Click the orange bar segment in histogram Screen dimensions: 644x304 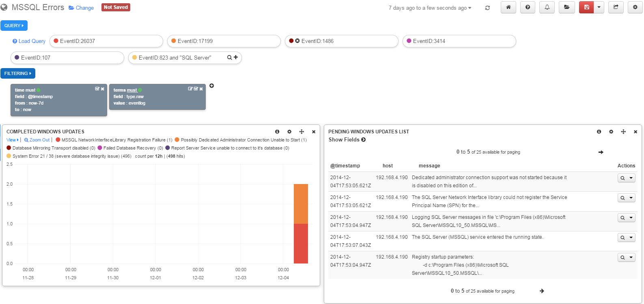tap(301, 204)
